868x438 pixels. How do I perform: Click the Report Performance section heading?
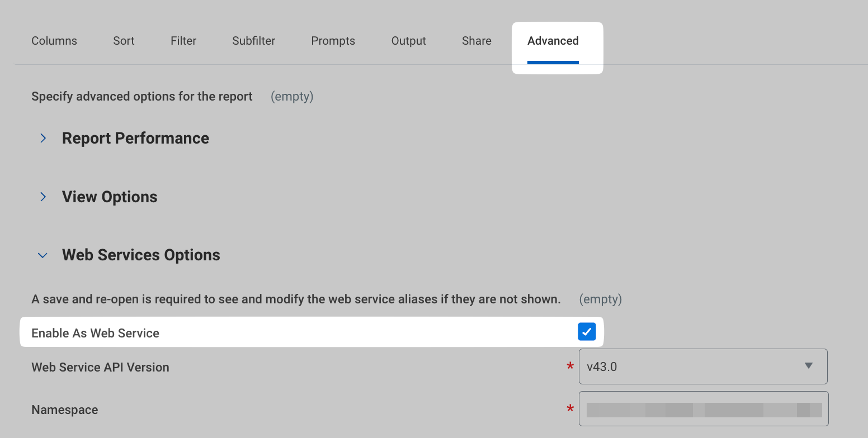tap(135, 138)
